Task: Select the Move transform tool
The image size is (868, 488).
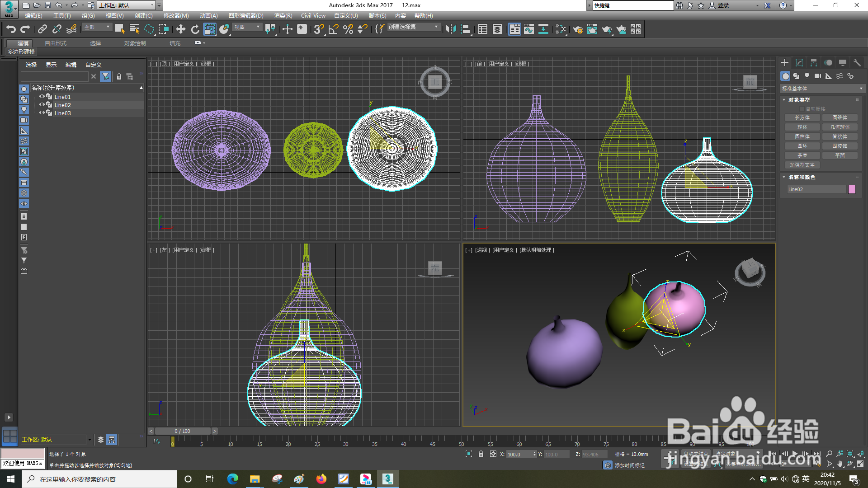Action: tap(180, 29)
